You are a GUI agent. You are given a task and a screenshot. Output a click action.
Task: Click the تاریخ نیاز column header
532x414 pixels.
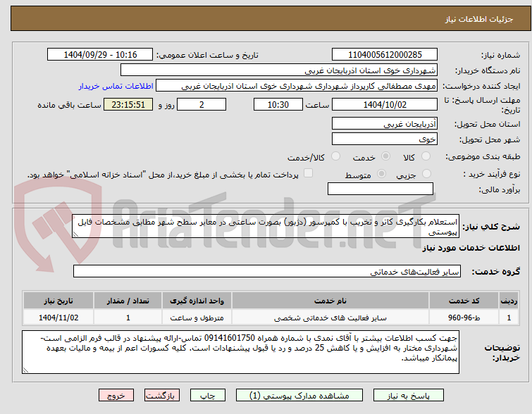coord(58,301)
